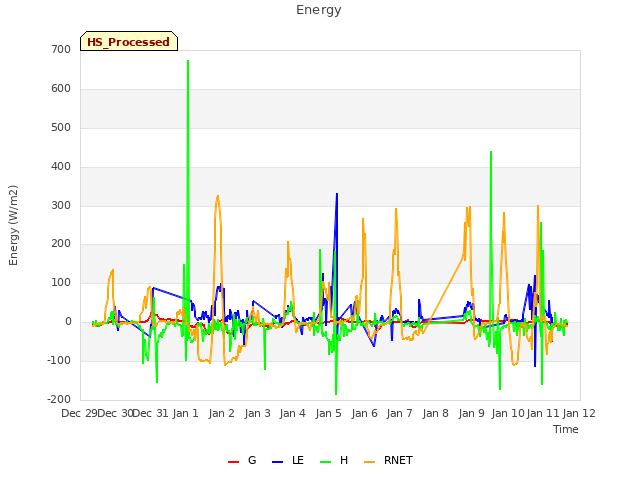The height and width of the screenshot is (480, 640).
Task: Toggle the H series legend entry
Action: pyautogui.click(x=334, y=460)
